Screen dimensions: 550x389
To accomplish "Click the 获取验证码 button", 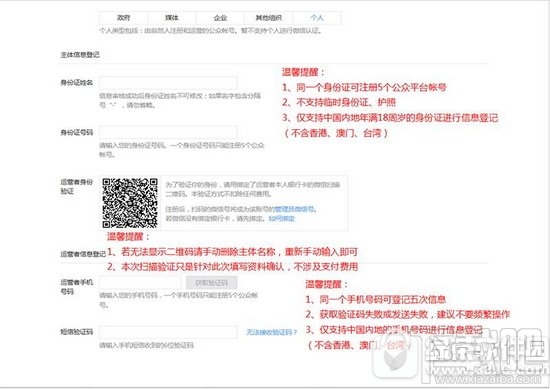I will 212,283.
